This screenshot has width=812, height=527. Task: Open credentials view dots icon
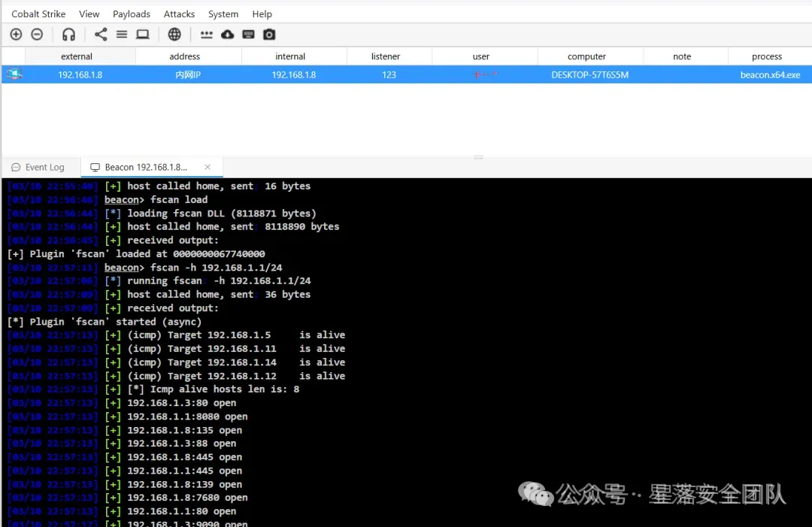click(x=207, y=35)
